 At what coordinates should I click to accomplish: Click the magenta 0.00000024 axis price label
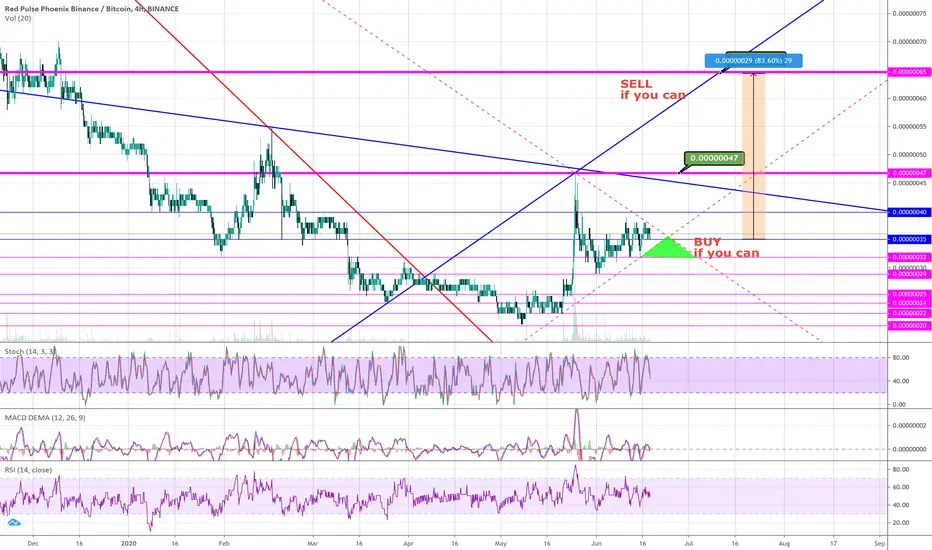coord(909,303)
